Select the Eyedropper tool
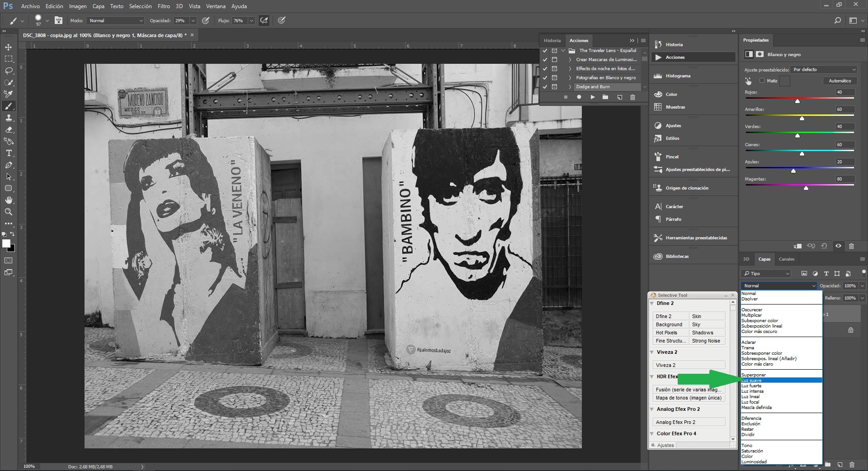 click(x=9, y=94)
